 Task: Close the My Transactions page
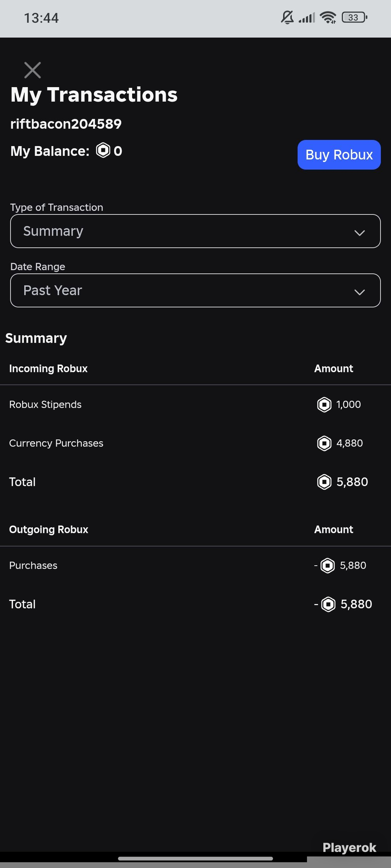tap(32, 70)
